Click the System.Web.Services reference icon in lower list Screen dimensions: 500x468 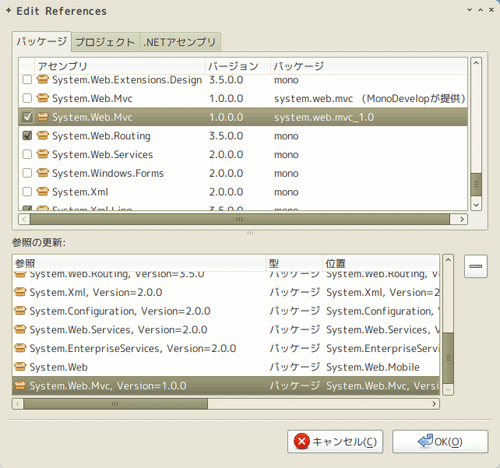(20, 329)
